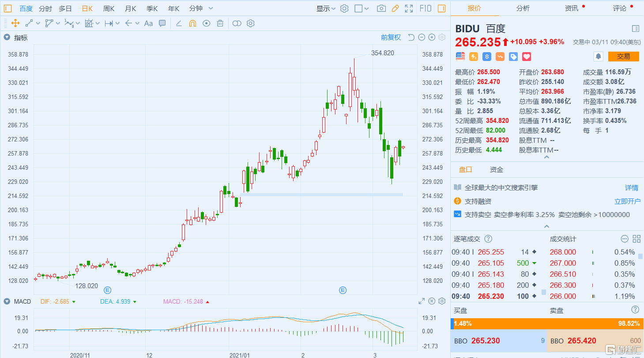
Task: Collapse quote details with up chevron
Action: [547, 157]
